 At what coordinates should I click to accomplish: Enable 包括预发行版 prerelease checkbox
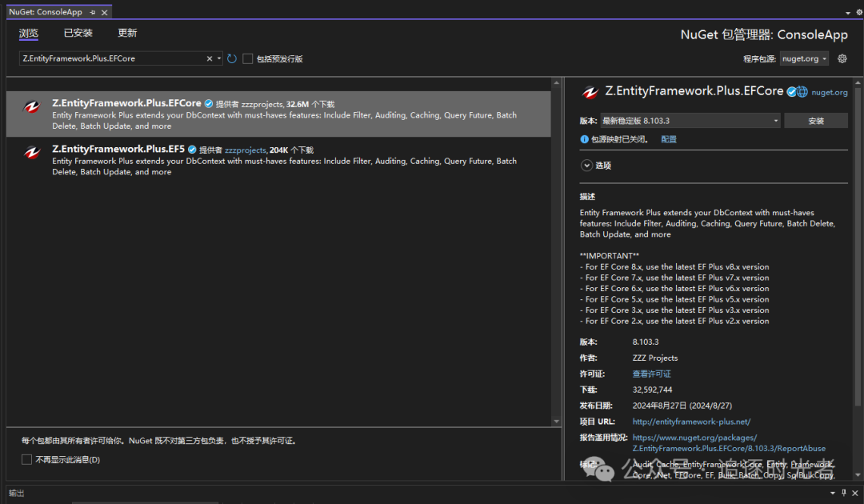248,58
